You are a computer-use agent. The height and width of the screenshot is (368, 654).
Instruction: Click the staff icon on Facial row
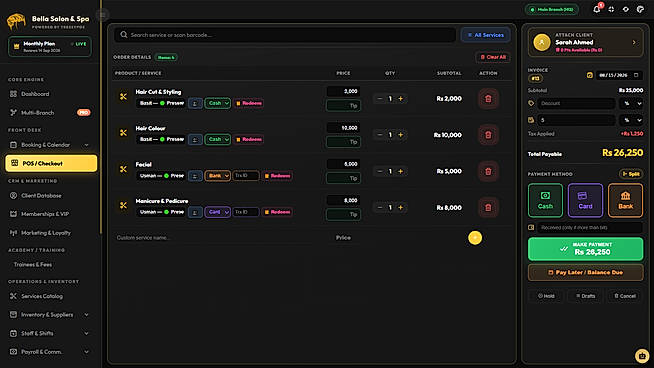coord(195,176)
